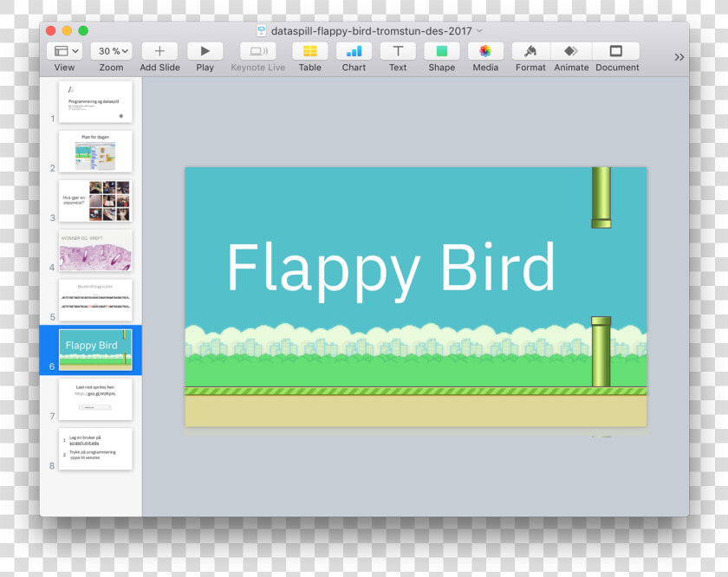
Task: Select slide 6 Flappy Bird thumbnail
Action: (x=95, y=350)
